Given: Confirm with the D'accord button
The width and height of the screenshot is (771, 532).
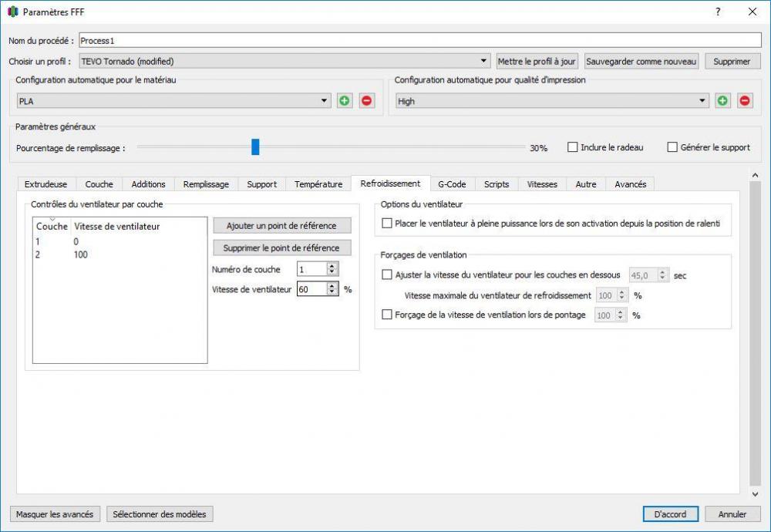Looking at the screenshot, I should [670, 514].
